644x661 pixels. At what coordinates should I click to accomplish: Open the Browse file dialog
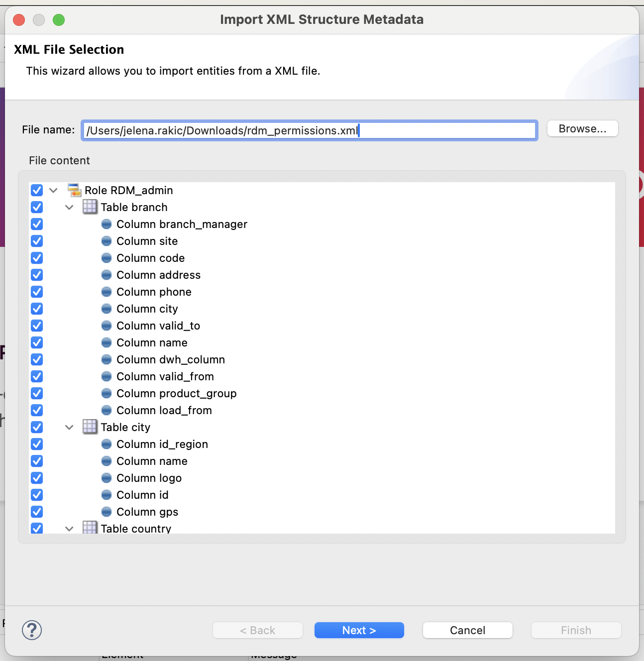[x=582, y=128]
